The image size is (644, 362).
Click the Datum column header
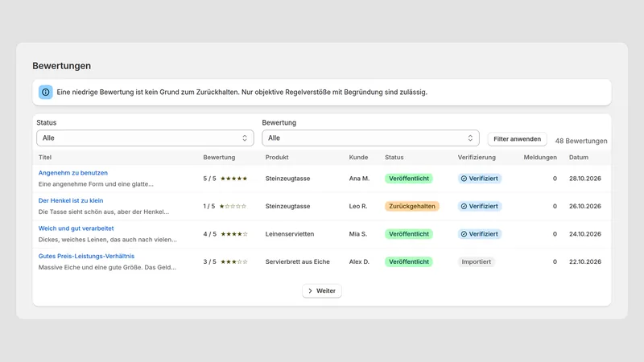point(578,157)
